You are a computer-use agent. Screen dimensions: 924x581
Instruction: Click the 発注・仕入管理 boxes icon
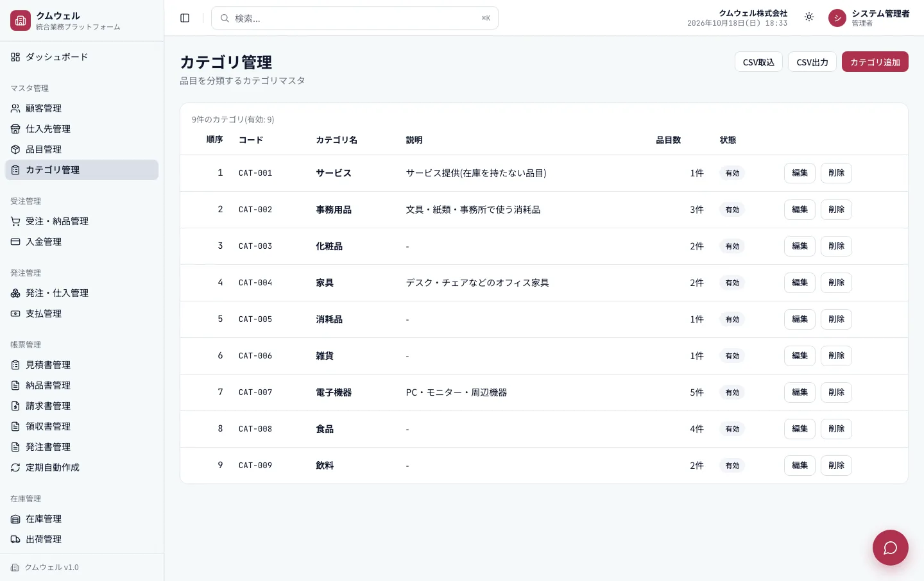15,293
